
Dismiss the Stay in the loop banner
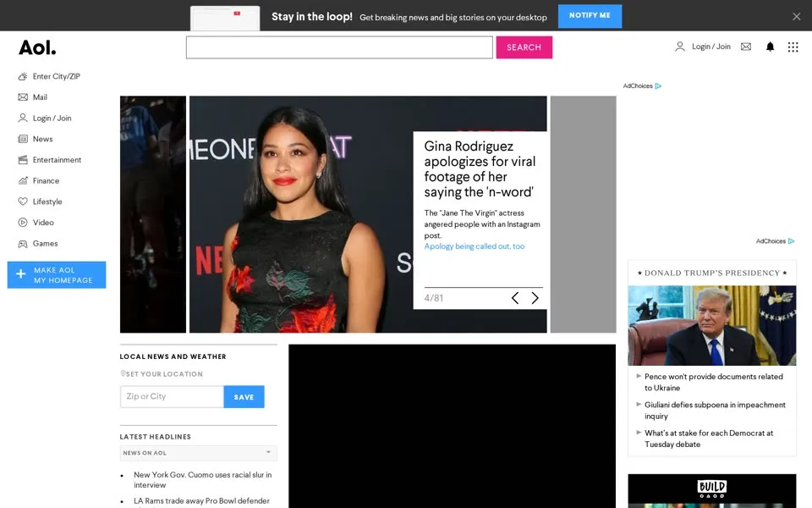(797, 17)
